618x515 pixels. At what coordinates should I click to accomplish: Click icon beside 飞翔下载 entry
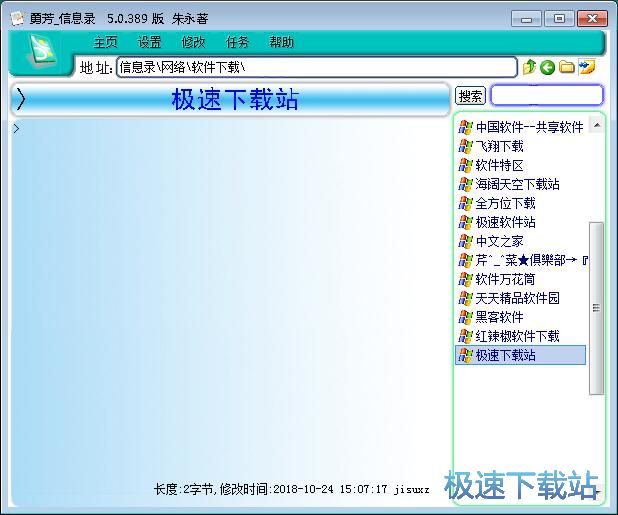(x=465, y=146)
